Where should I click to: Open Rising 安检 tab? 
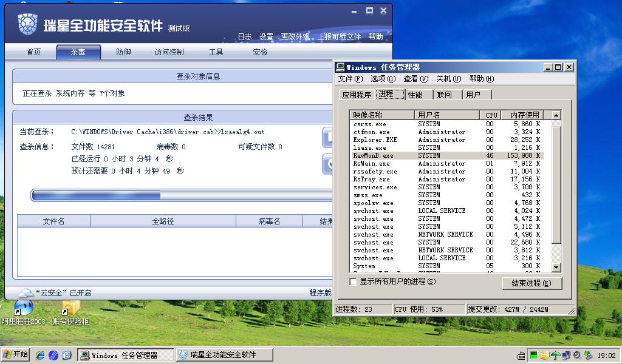260,52
